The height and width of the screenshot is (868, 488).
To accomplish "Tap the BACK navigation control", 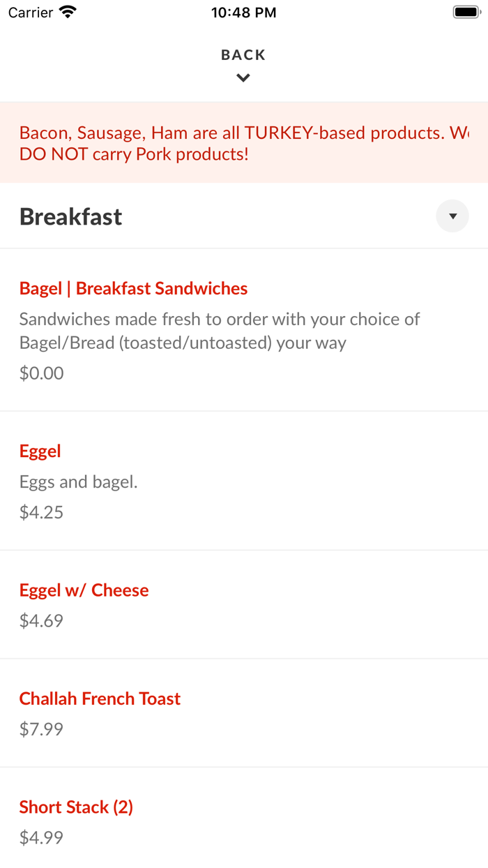I will (x=243, y=54).
